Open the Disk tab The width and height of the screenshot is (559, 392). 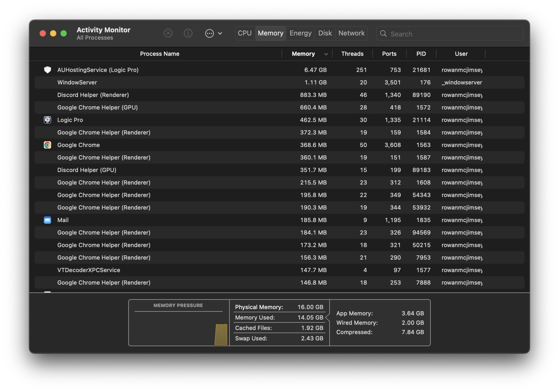325,33
